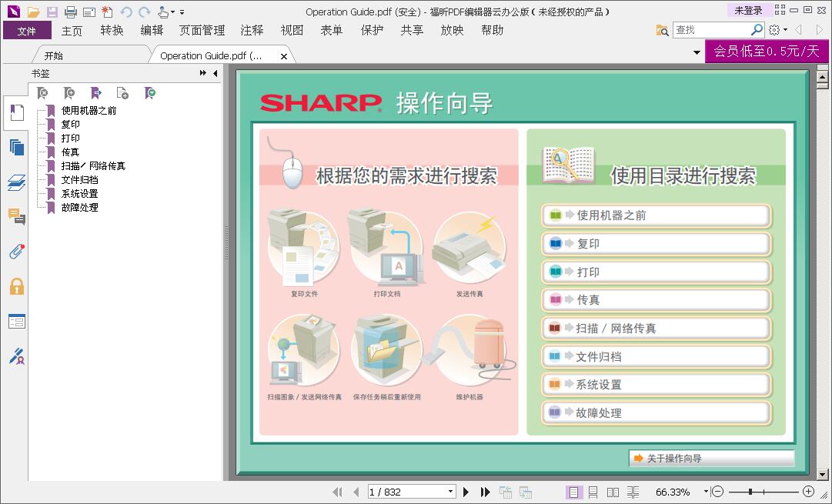Click the new blank document icon
The height and width of the screenshot is (504, 832).
click(107, 12)
